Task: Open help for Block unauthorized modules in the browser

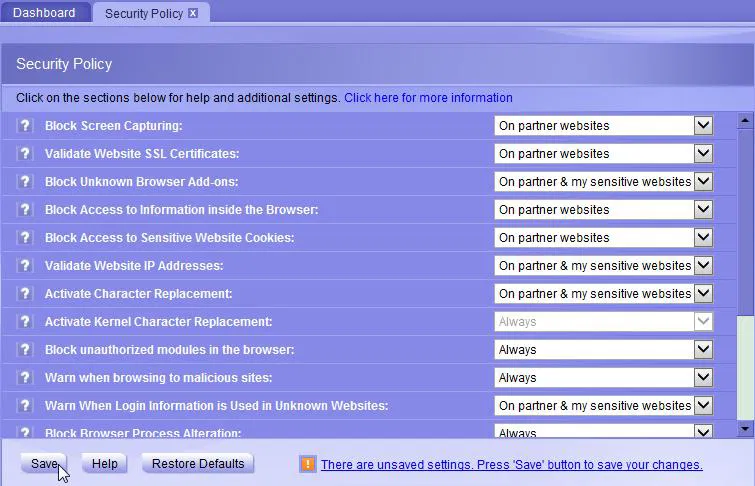Action: 25,349
